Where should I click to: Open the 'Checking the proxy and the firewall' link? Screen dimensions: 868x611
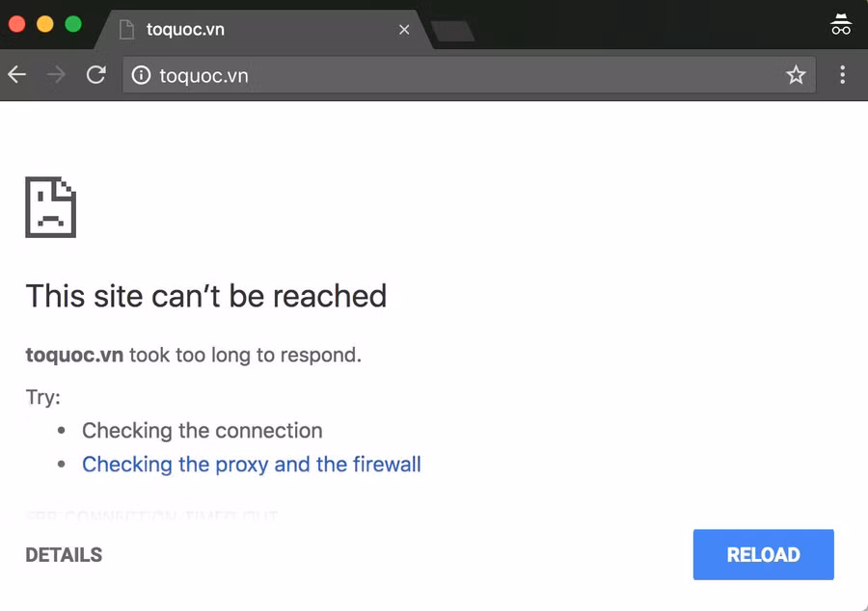(x=251, y=465)
